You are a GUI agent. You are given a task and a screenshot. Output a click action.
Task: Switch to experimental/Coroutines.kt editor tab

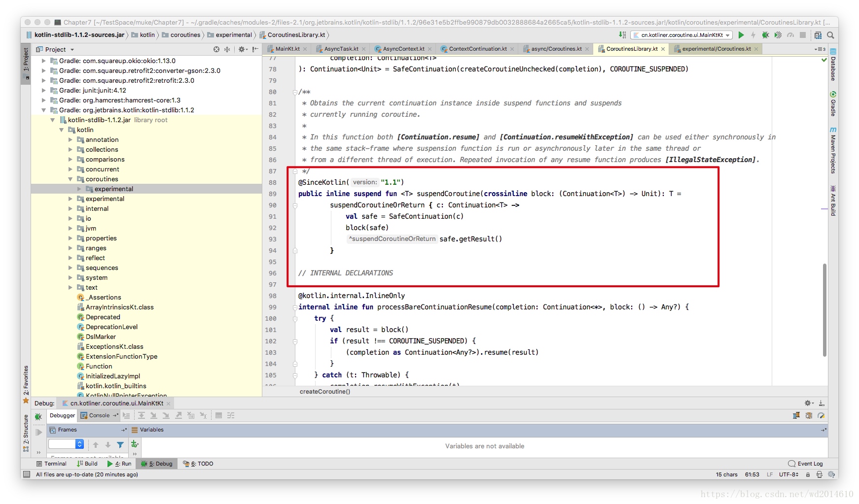(x=716, y=49)
